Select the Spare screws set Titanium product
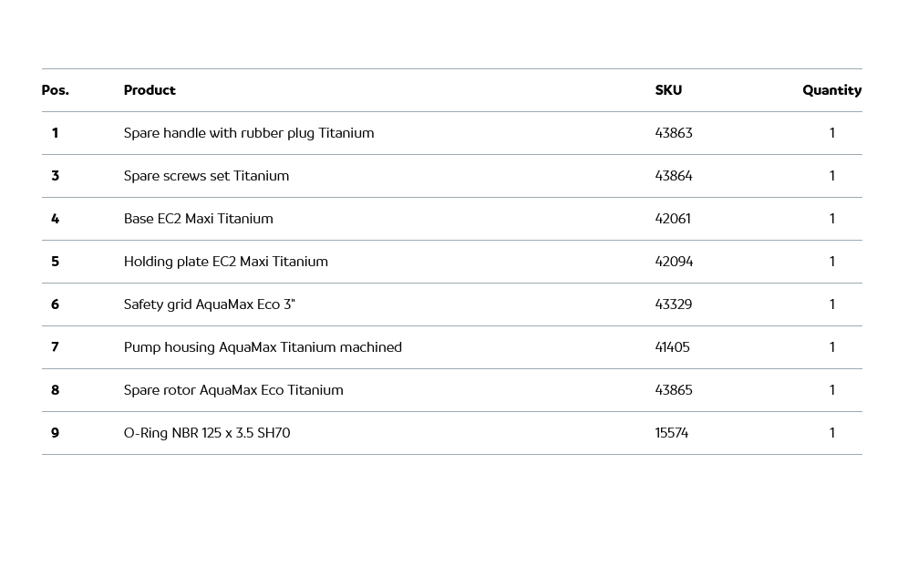 (x=206, y=176)
